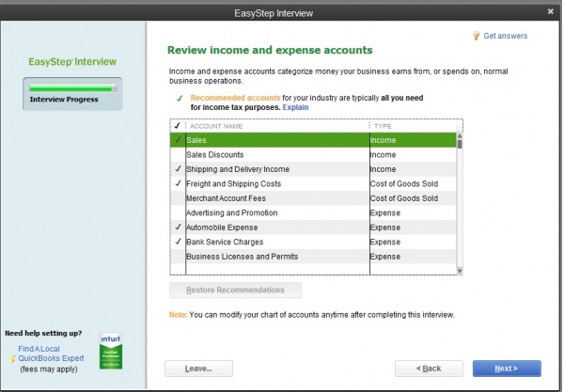Sort by the TYPE column header

click(383, 126)
